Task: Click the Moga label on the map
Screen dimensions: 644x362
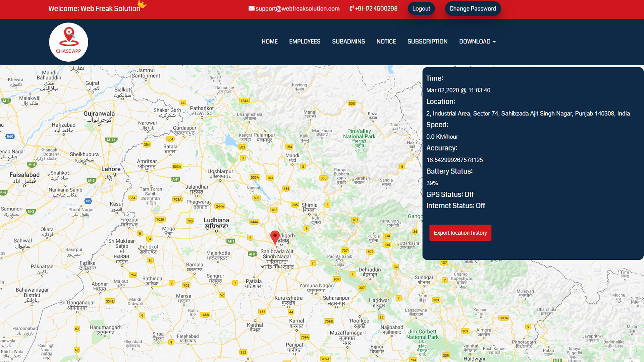Action: point(168,231)
